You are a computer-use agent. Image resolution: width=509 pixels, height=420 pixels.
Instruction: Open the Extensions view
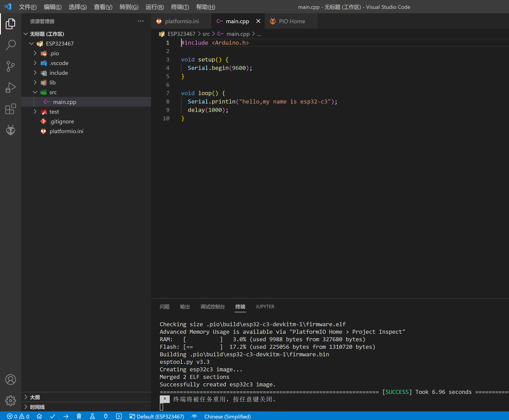(x=10, y=109)
